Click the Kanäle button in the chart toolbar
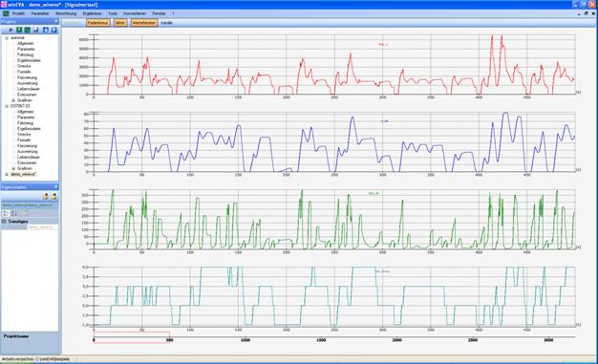Viewport: 598px width, 364px height. click(166, 23)
